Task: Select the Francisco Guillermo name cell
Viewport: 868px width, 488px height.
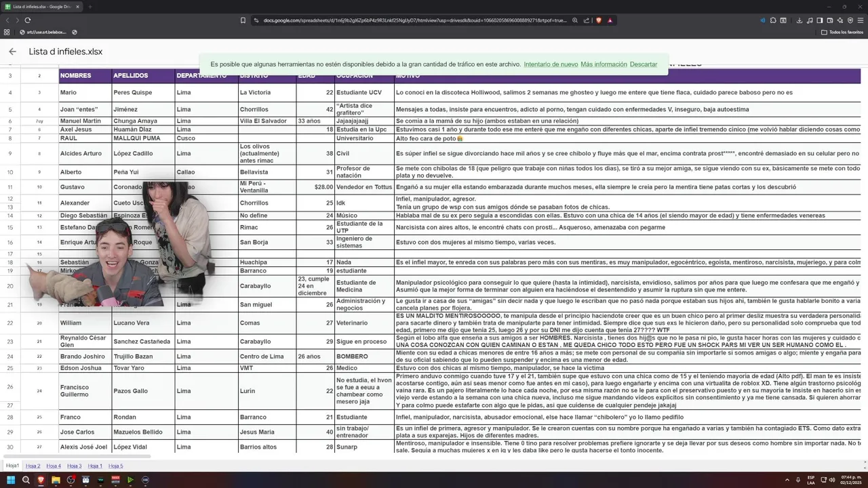Action: tap(85, 391)
